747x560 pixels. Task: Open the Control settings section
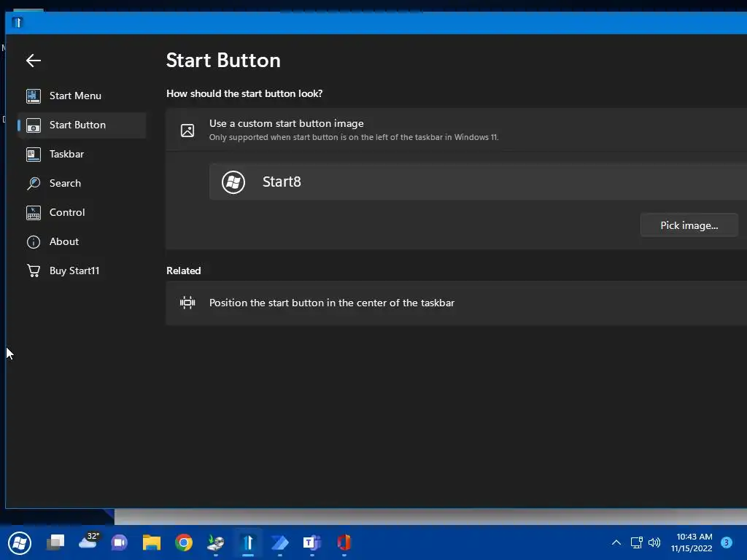pyautogui.click(x=82, y=212)
